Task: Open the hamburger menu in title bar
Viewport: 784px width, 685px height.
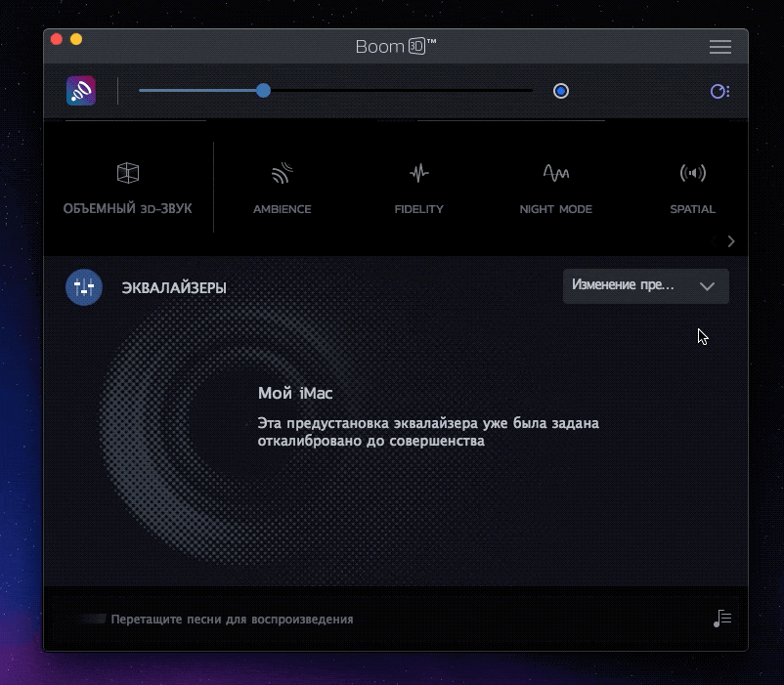Action: click(x=720, y=47)
